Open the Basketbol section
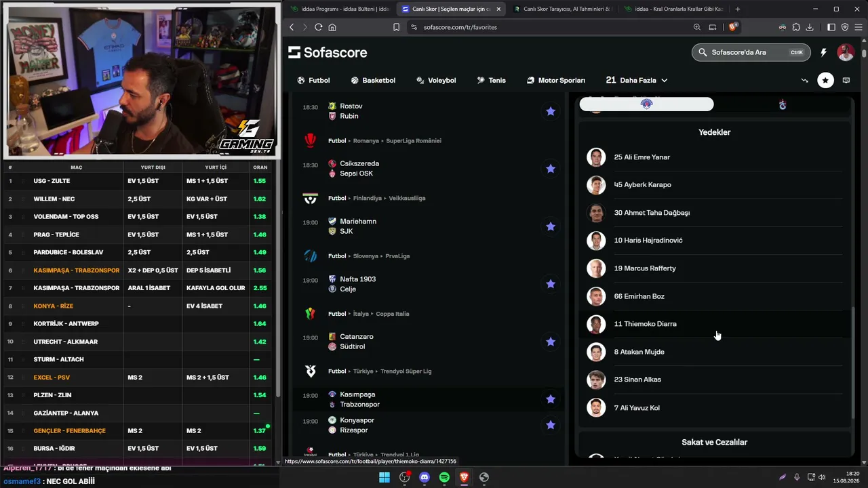The image size is (868, 488). 373,80
